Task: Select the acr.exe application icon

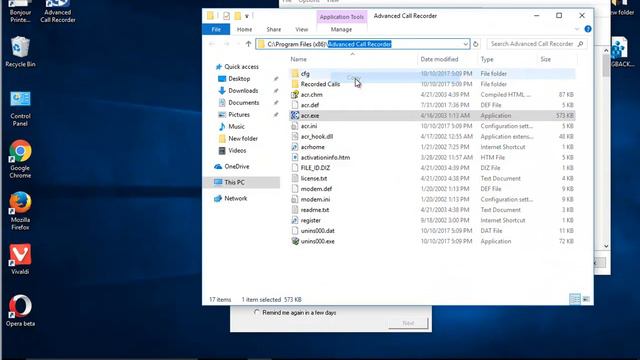Action: (x=295, y=116)
